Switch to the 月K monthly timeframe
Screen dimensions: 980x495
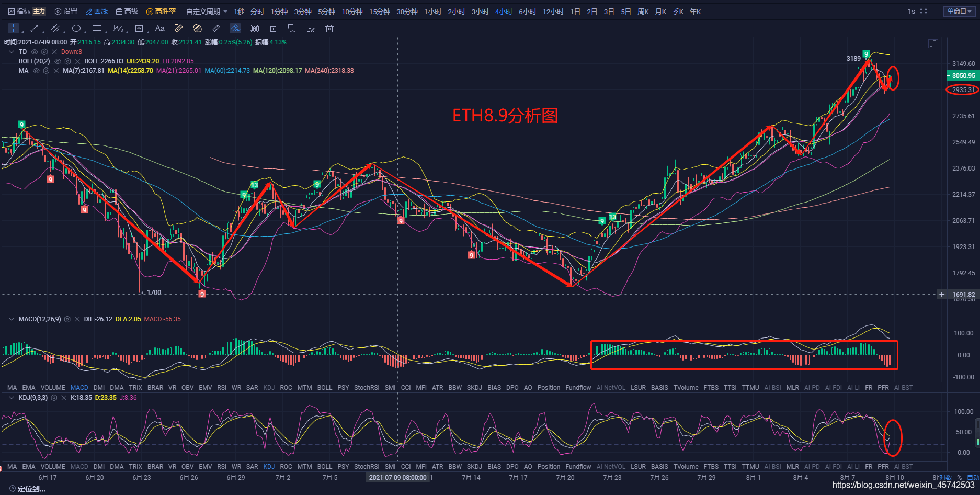tap(660, 12)
